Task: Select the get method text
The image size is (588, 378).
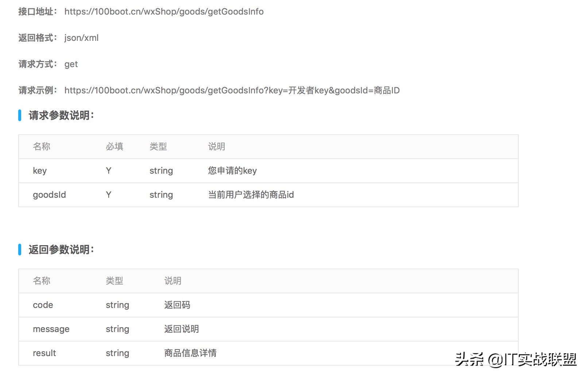Action: pyautogui.click(x=71, y=64)
